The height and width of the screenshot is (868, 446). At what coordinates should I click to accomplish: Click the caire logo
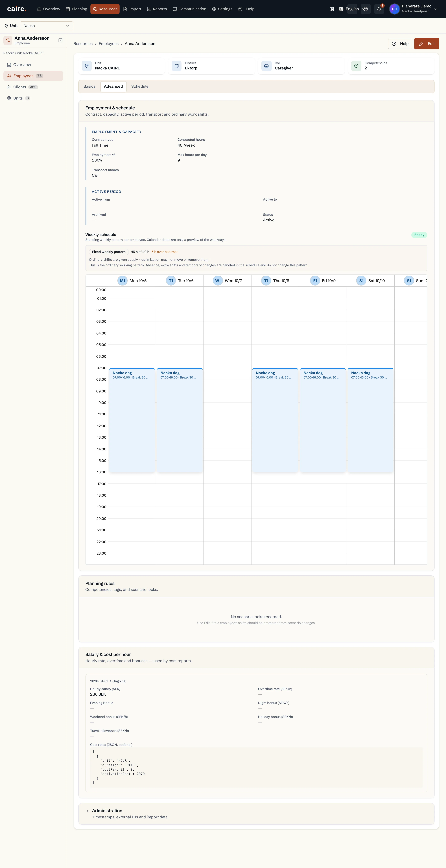17,9
